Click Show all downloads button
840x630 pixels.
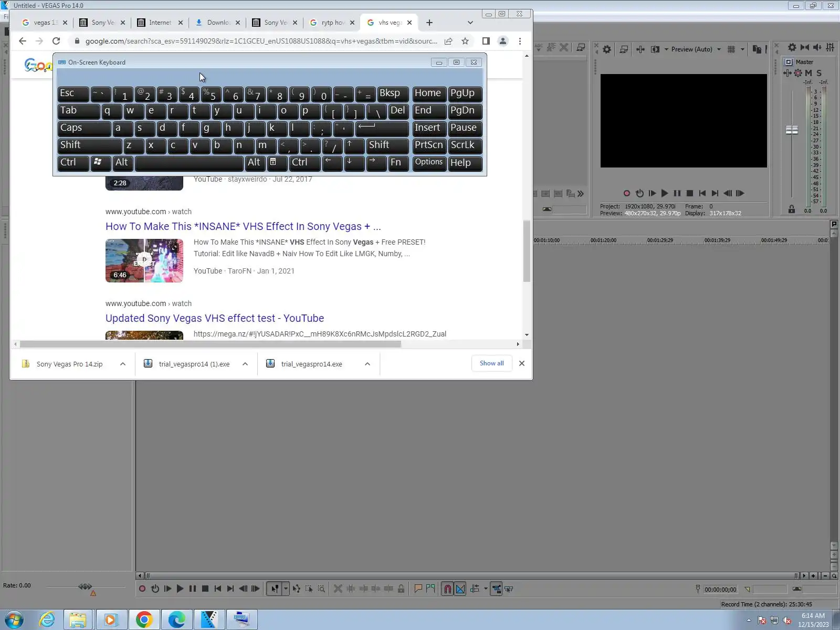pos(492,363)
